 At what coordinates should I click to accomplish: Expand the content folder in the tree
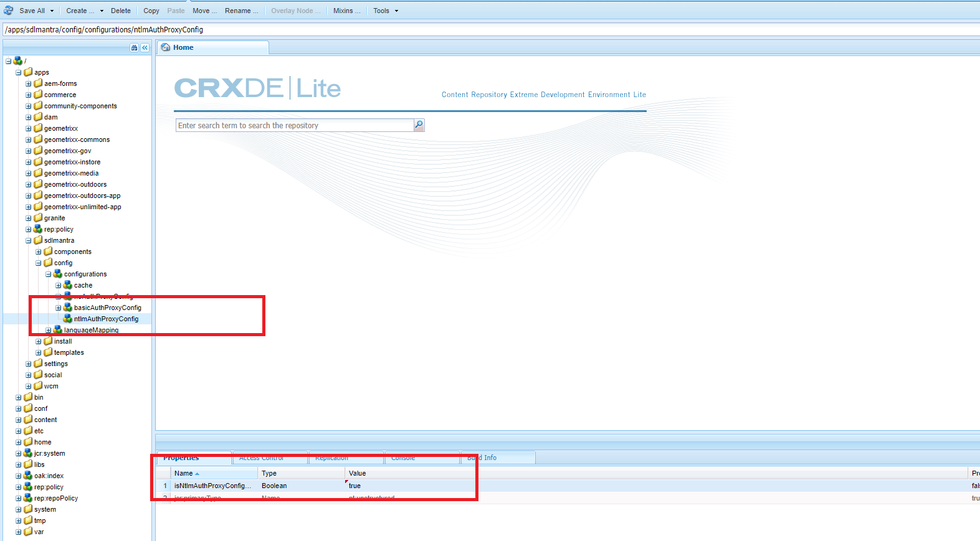point(18,420)
